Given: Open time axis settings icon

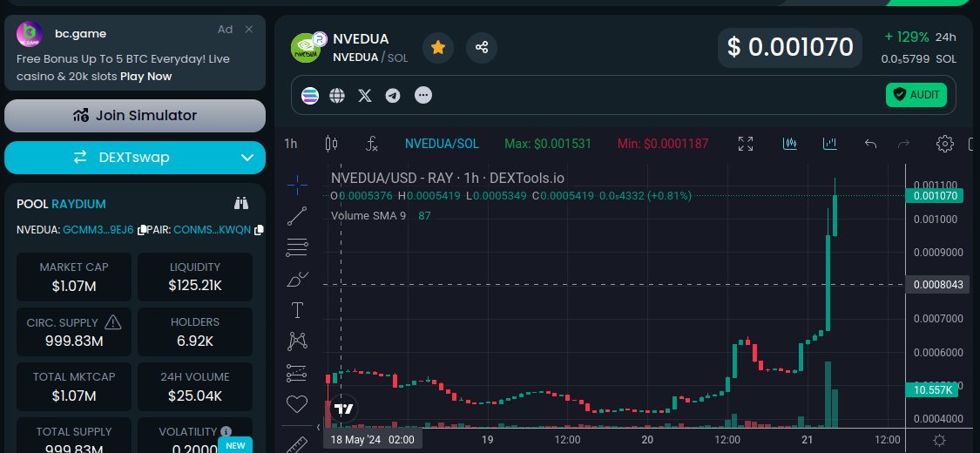Looking at the screenshot, I should [939, 440].
